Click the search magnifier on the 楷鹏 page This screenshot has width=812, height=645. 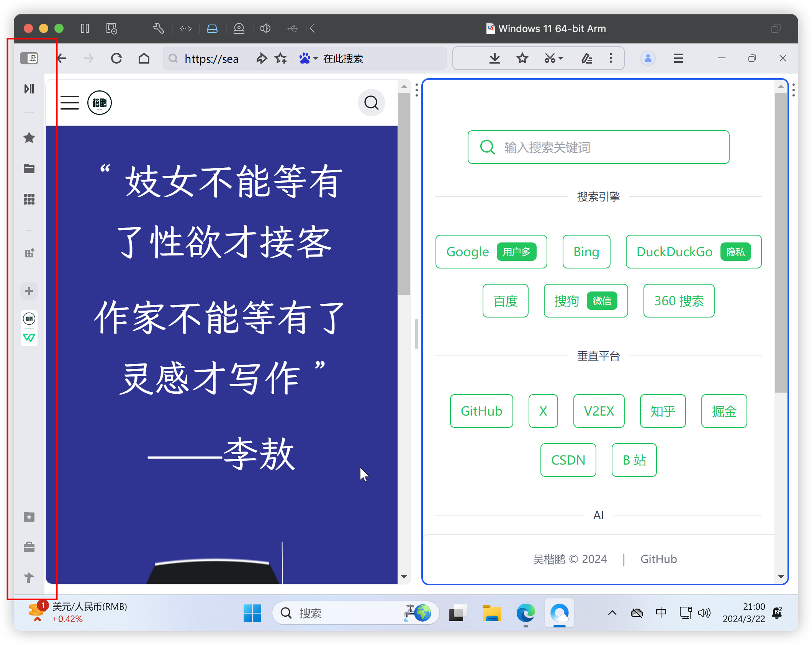pyautogui.click(x=372, y=103)
